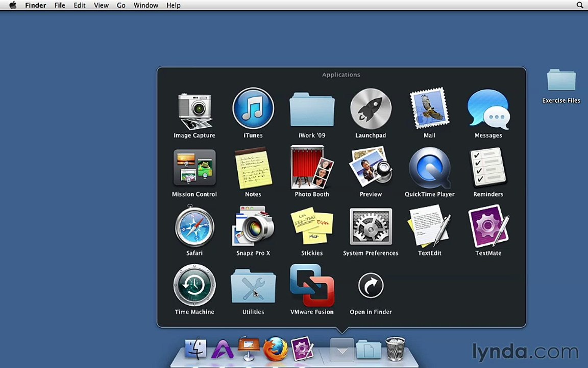The height and width of the screenshot is (368, 588).
Task: Open the Window menu
Action: 146,5
